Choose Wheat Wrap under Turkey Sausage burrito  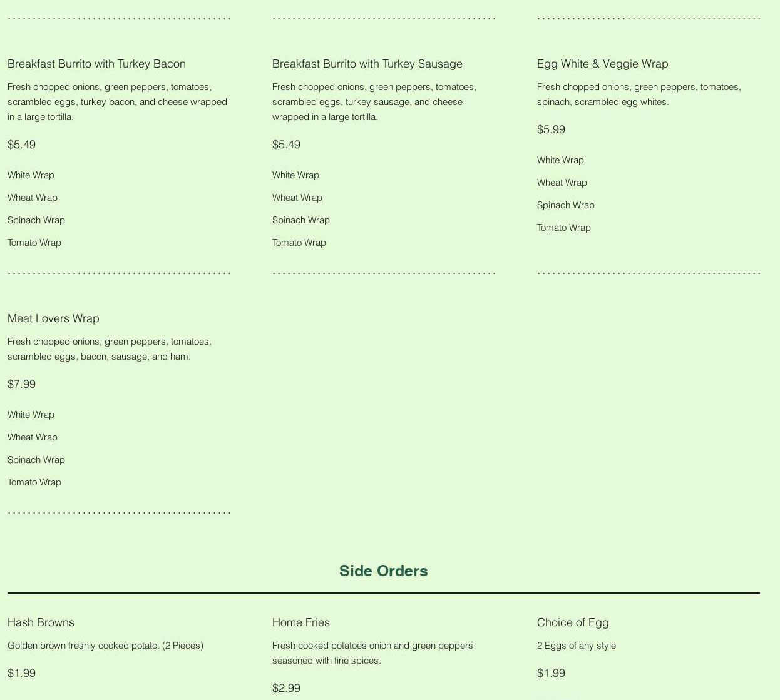297,198
